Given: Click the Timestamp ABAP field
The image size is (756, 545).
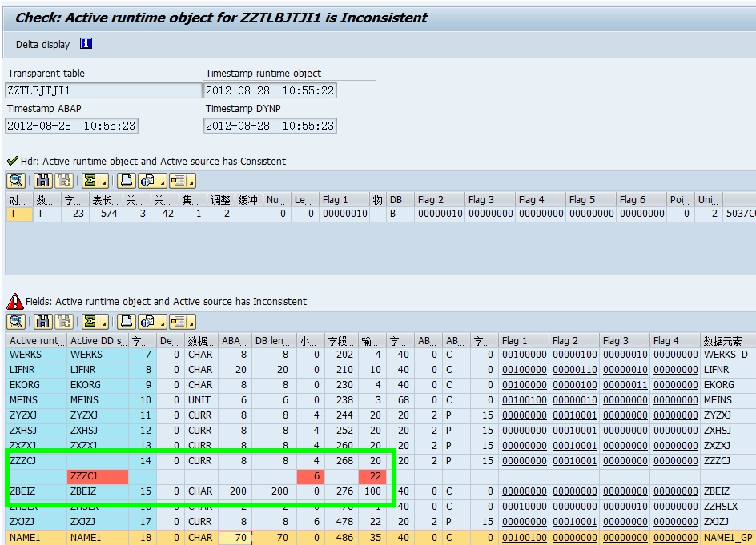Looking at the screenshot, I should point(72,126).
